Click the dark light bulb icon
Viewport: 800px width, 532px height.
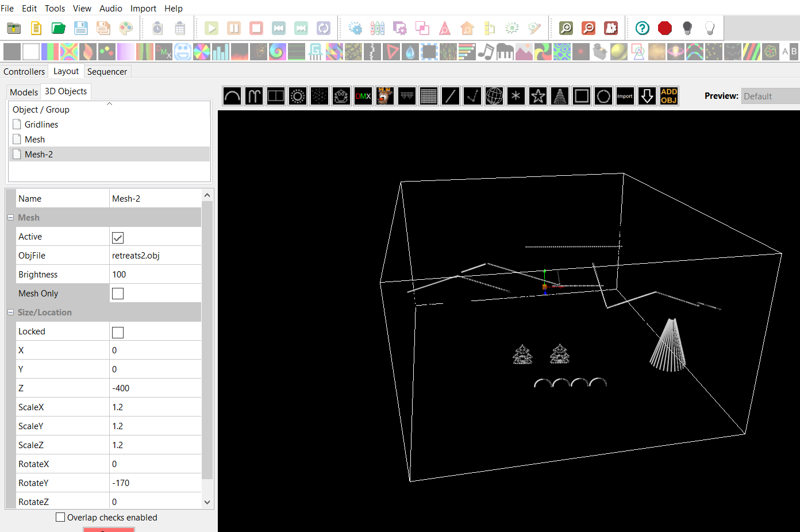687,28
